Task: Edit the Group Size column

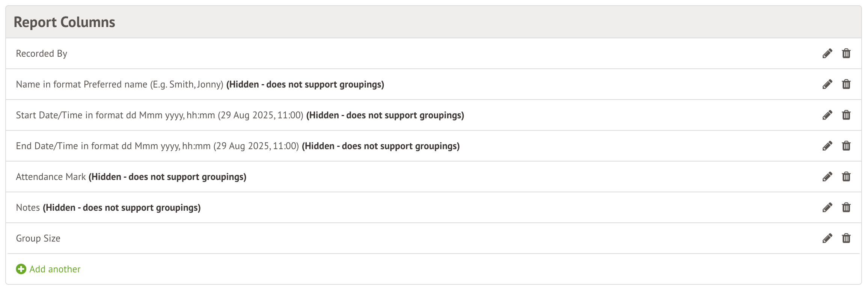Action: [x=827, y=238]
